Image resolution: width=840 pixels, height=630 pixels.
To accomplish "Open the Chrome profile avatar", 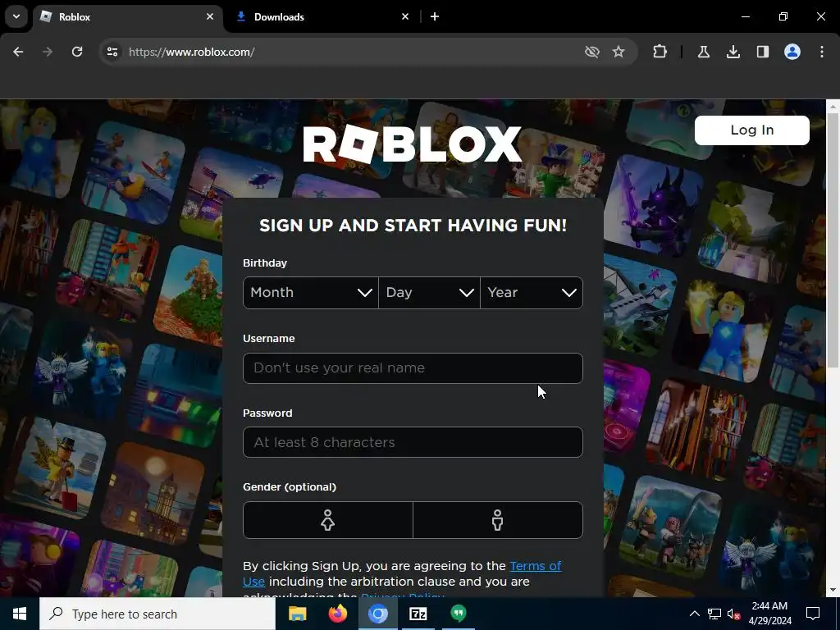I will point(792,52).
